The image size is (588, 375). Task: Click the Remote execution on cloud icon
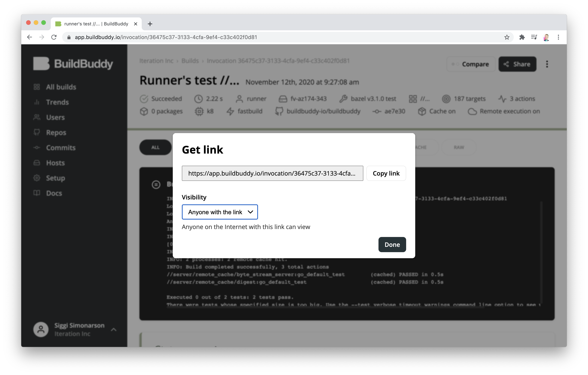(472, 111)
